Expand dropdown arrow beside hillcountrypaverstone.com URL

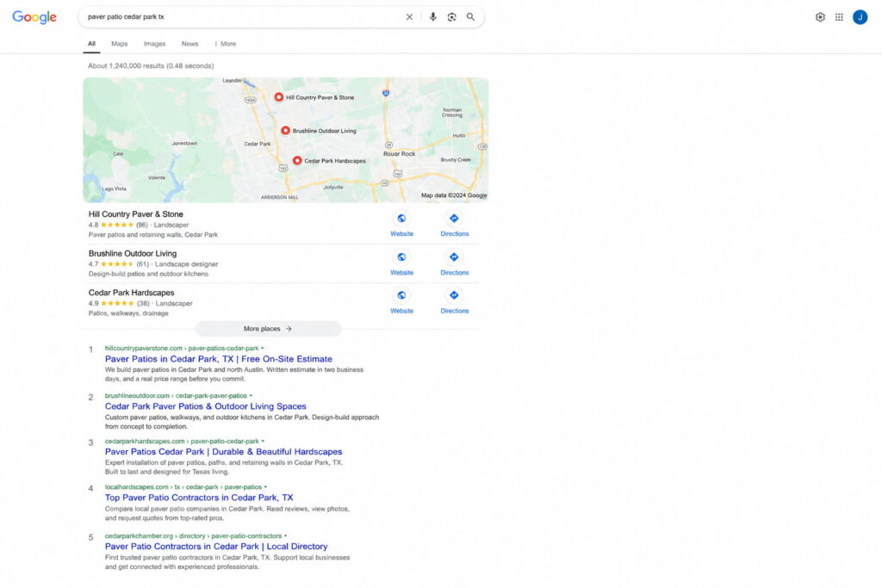point(263,349)
